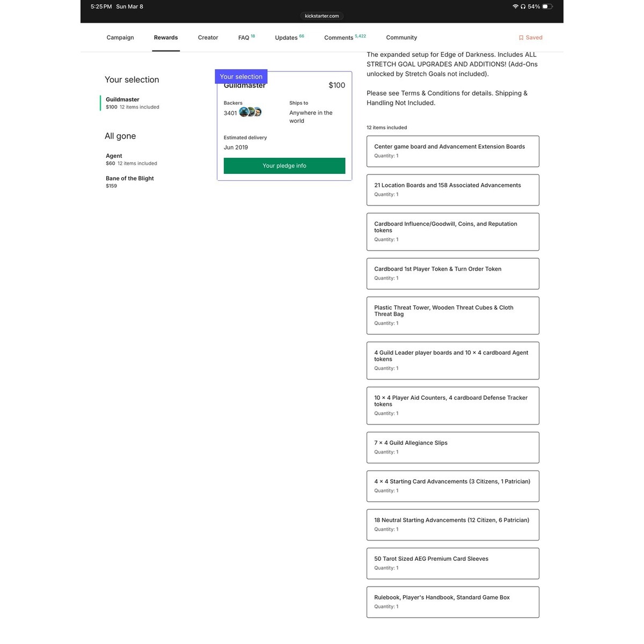Click 7 × 4 Guild Allegiance Slips item
This screenshot has height=644, width=644.
click(x=453, y=448)
